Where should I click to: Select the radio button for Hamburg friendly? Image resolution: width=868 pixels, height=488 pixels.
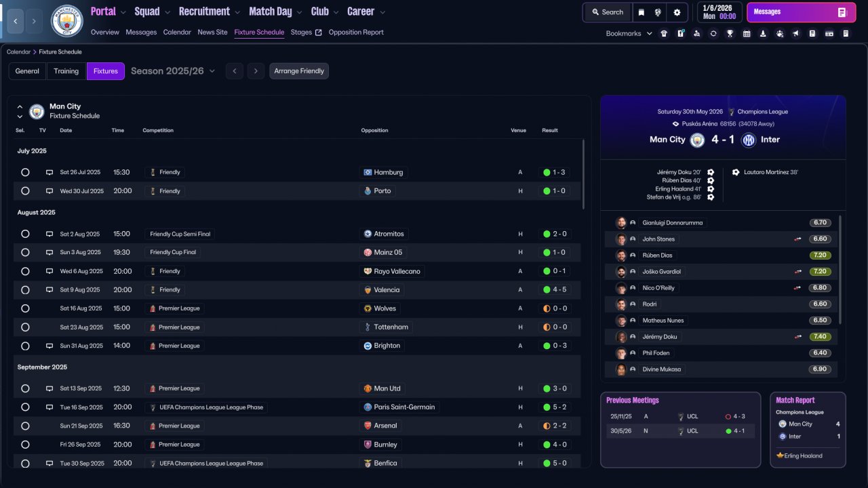coord(25,172)
